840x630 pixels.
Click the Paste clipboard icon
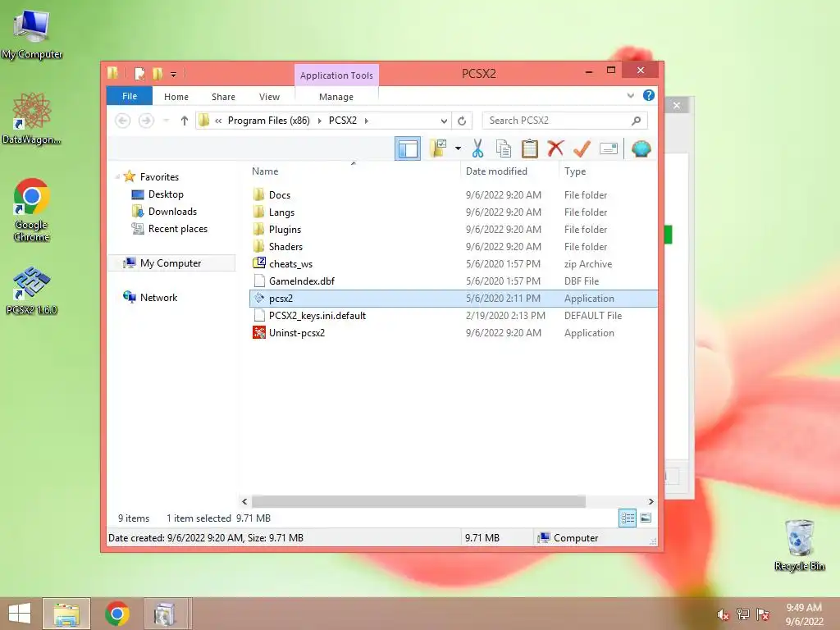click(x=529, y=148)
